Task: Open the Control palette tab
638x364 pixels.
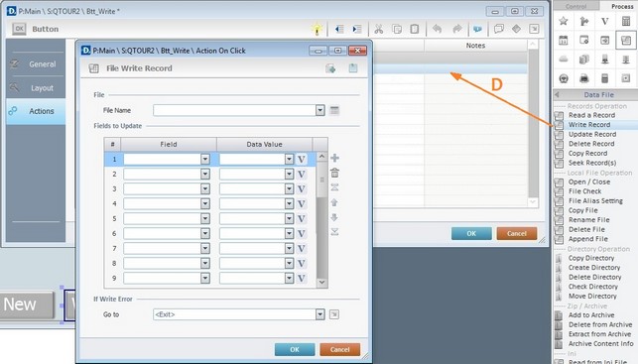Action: tap(575, 6)
